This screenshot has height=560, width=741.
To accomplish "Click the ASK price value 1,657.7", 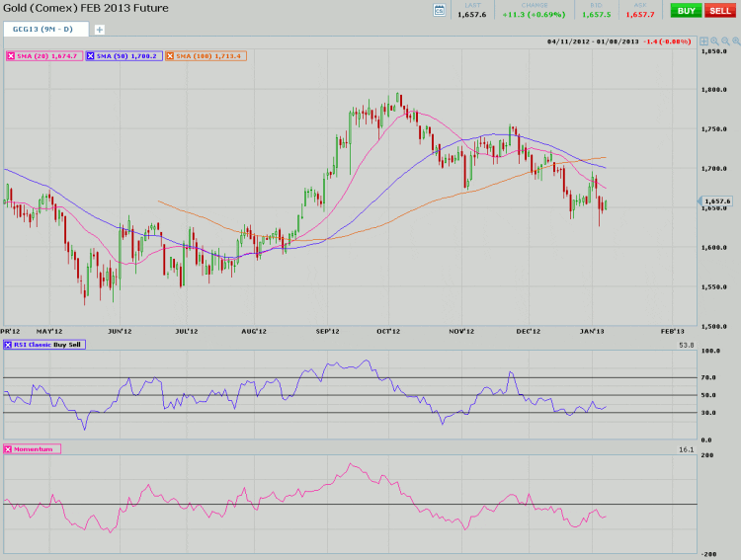I will coord(639,15).
